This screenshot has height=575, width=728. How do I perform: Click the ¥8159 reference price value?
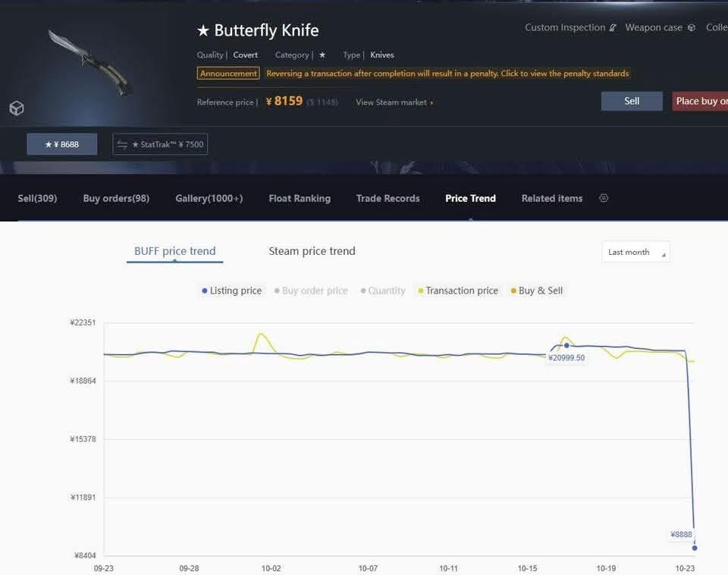(x=284, y=101)
